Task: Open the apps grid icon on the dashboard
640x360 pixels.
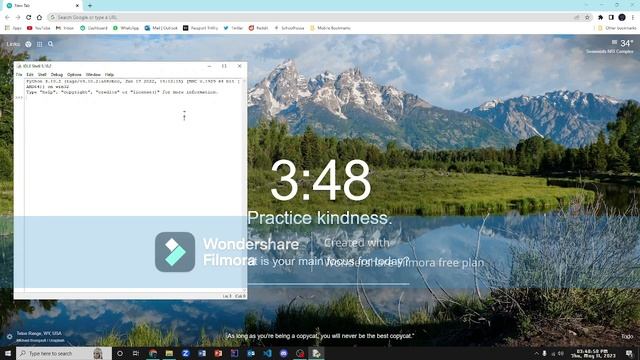Action: click(40, 44)
